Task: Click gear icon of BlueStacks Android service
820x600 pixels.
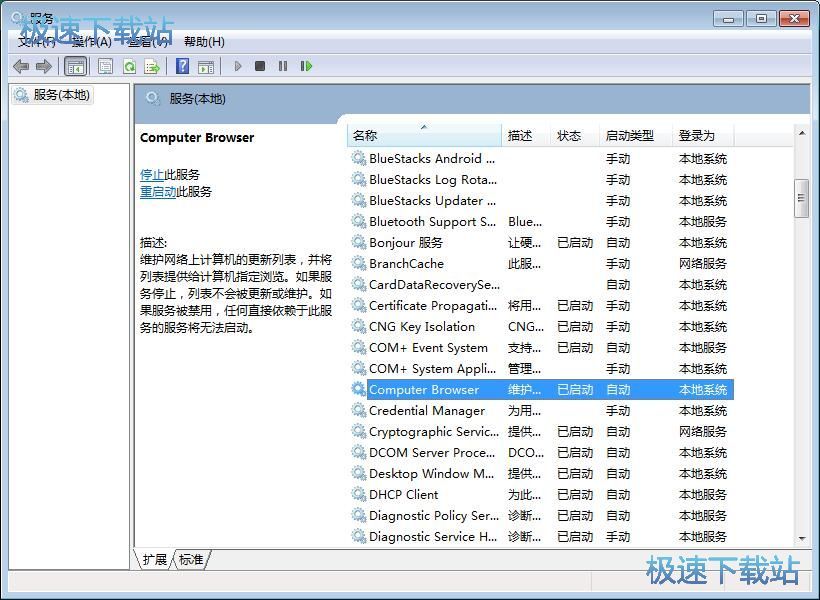Action: click(359, 158)
